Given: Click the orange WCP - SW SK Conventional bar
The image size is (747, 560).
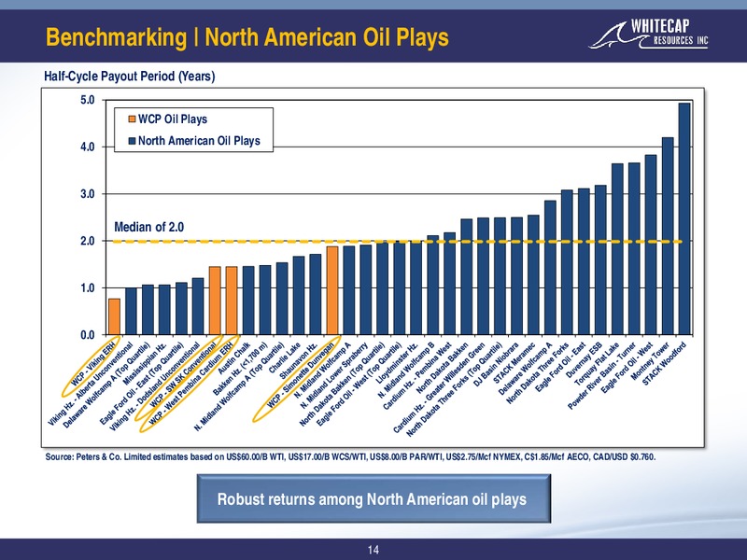Looking at the screenshot, I should (215, 301).
